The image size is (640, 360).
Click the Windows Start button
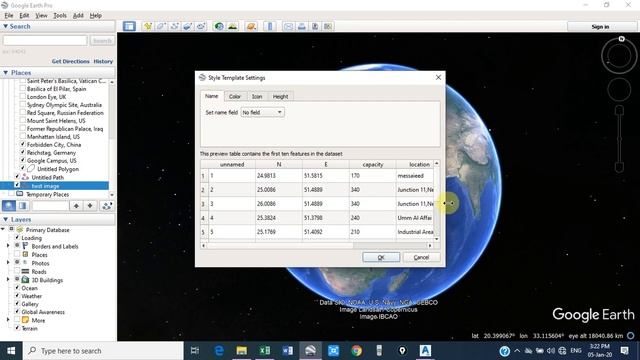pyautogui.click(x=11, y=351)
